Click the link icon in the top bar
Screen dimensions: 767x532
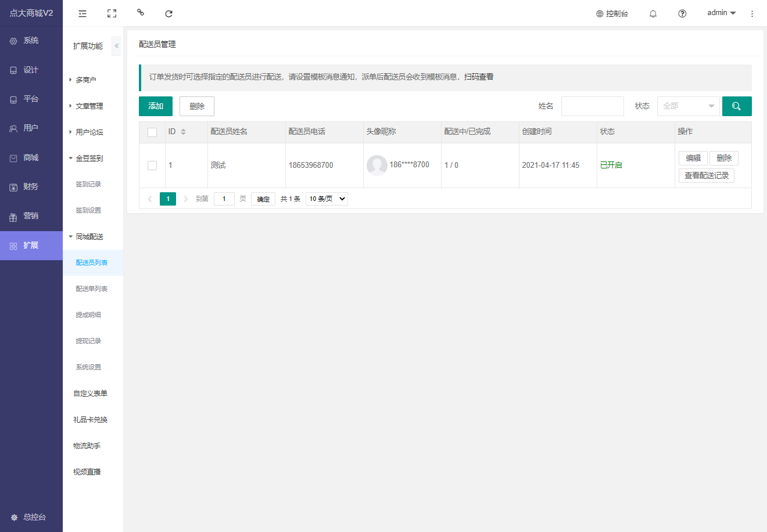[x=140, y=12]
